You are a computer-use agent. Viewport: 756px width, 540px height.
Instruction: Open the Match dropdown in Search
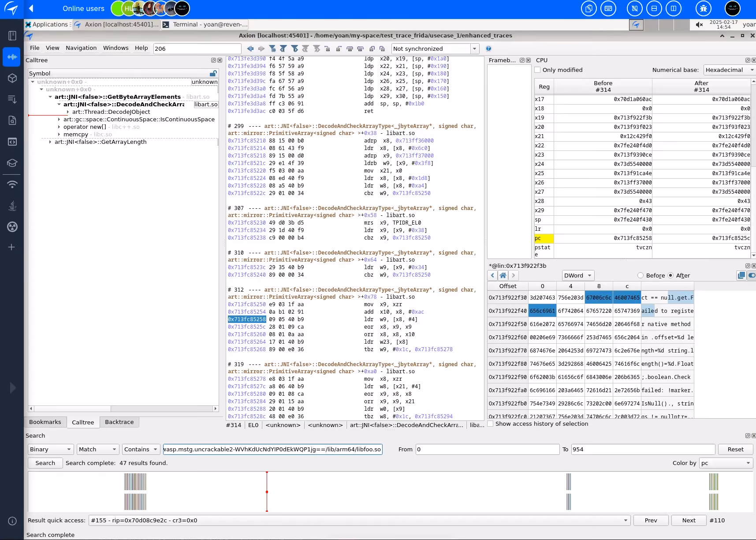[98, 449]
